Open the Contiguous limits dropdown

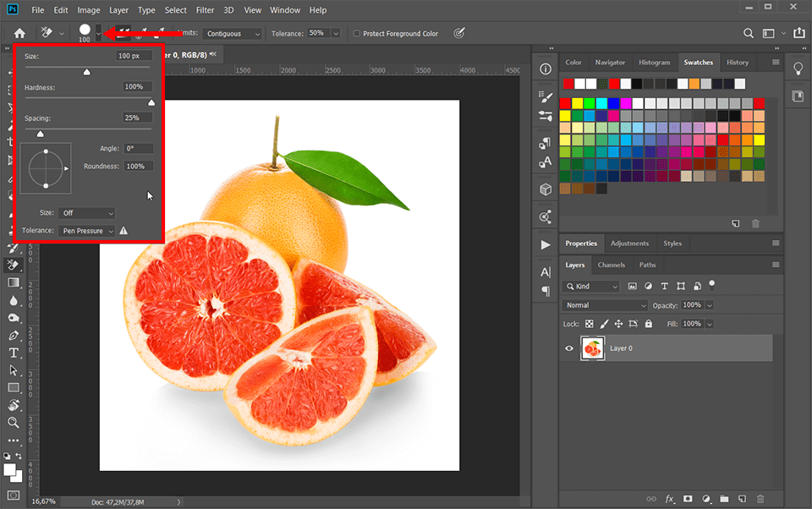tap(233, 33)
